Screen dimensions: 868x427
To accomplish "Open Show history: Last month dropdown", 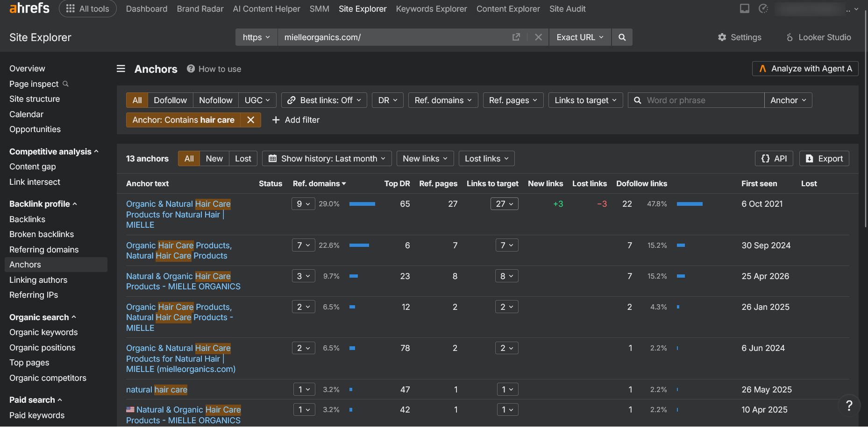I will [x=327, y=159].
